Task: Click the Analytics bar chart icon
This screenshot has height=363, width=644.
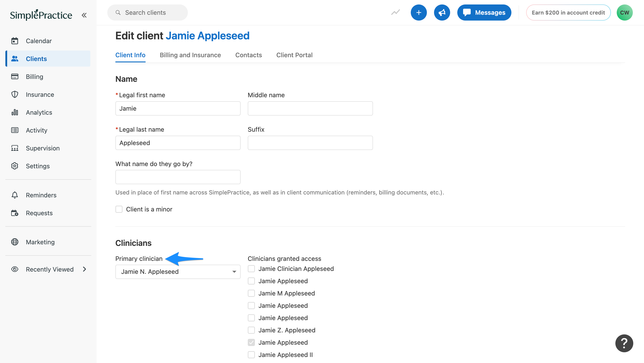Action: click(15, 112)
